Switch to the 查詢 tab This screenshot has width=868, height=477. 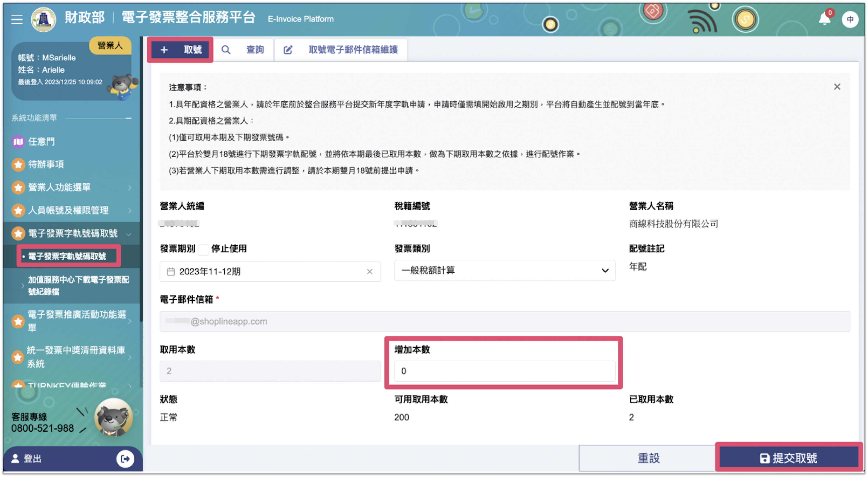(243, 50)
